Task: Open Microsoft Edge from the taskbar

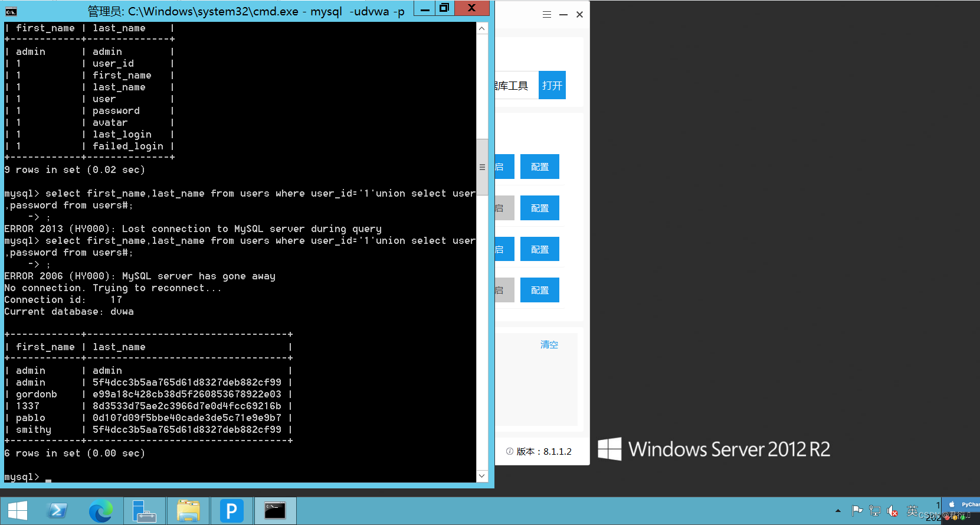Action: pos(101,511)
